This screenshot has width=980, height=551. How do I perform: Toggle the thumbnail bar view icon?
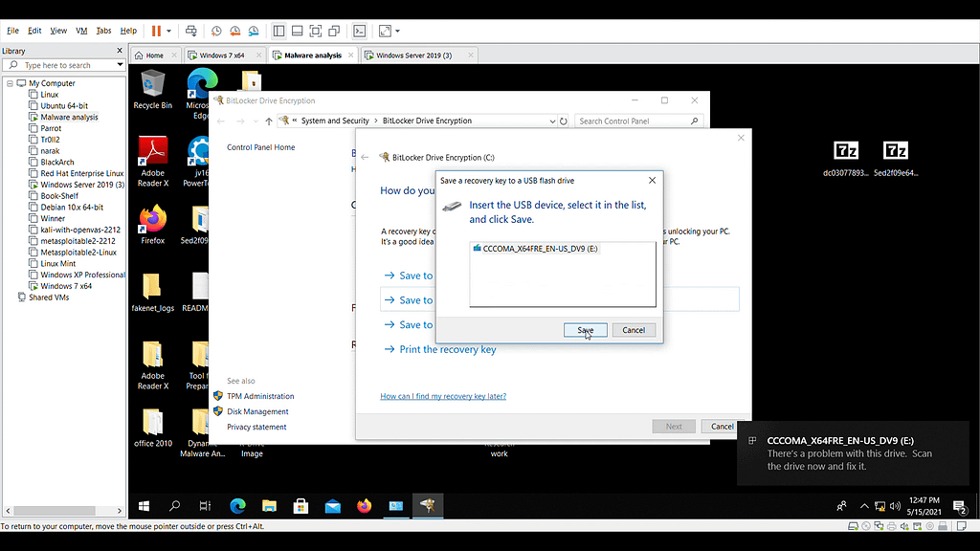(x=298, y=31)
